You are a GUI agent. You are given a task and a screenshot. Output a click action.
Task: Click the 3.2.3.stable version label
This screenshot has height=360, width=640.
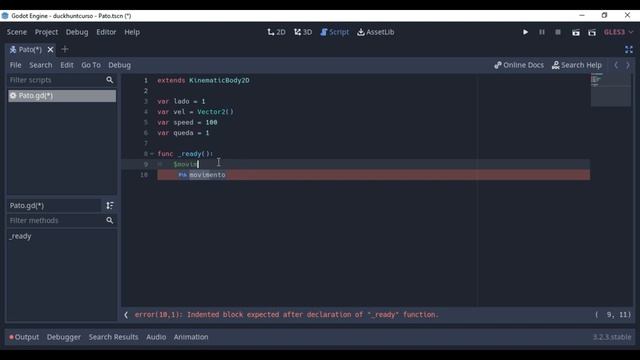612,337
